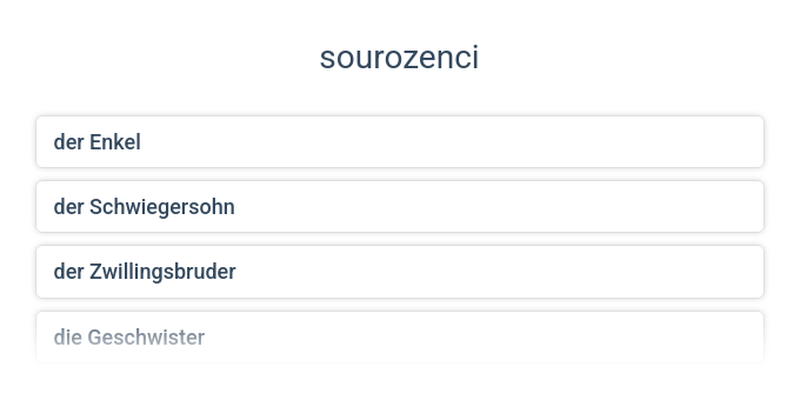Click the word "Geschwister" in the options
Viewport: 800px width, 400px height.
coord(146,337)
